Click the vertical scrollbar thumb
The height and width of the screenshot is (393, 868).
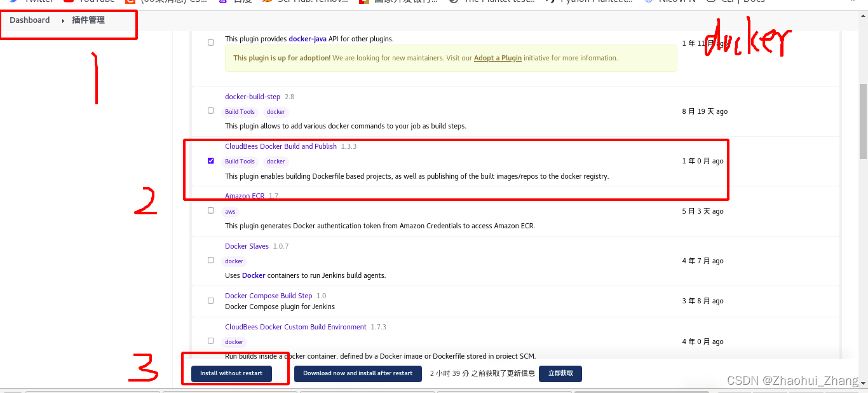pos(863,121)
